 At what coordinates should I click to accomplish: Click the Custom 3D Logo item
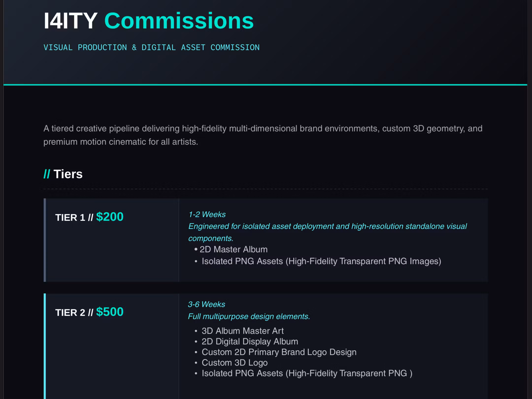pos(234,363)
